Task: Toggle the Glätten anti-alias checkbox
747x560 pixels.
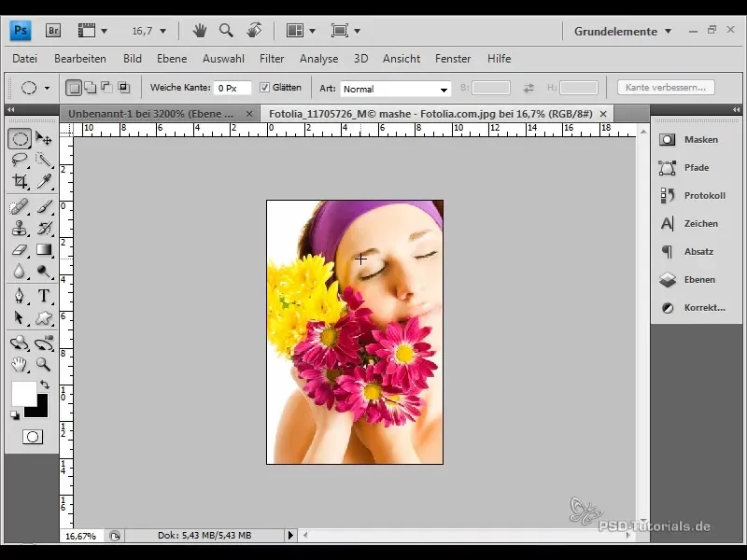Action: (x=264, y=87)
